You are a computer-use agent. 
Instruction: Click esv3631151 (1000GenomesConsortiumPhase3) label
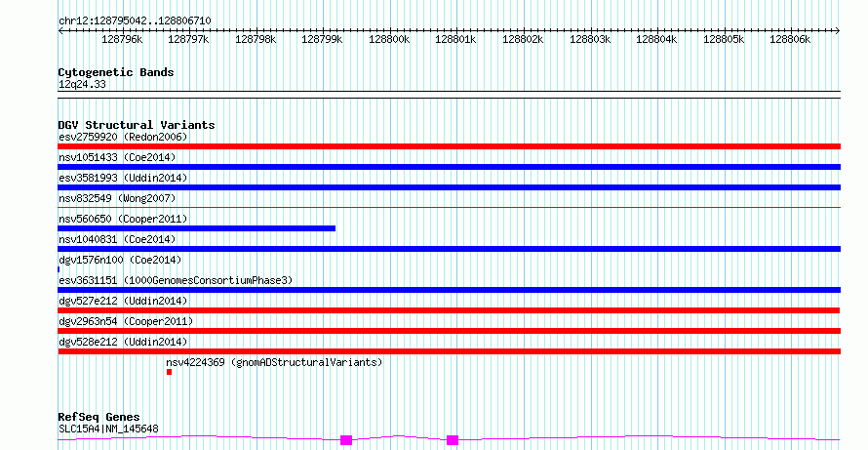click(176, 280)
